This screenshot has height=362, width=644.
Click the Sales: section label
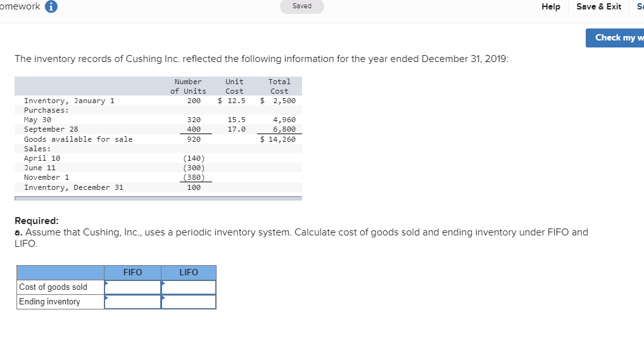pos(37,149)
